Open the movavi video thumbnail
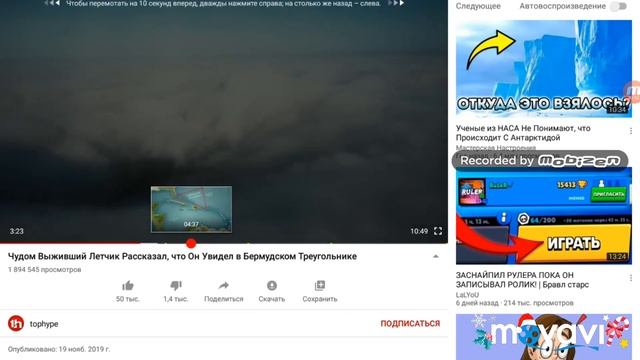Viewport: 640px width, 360px height. click(x=544, y=337)
